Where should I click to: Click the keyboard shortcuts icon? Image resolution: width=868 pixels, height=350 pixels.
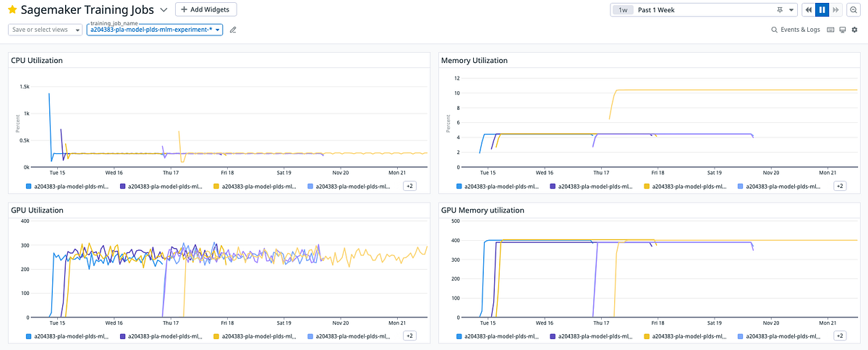(x=830, y=30)
